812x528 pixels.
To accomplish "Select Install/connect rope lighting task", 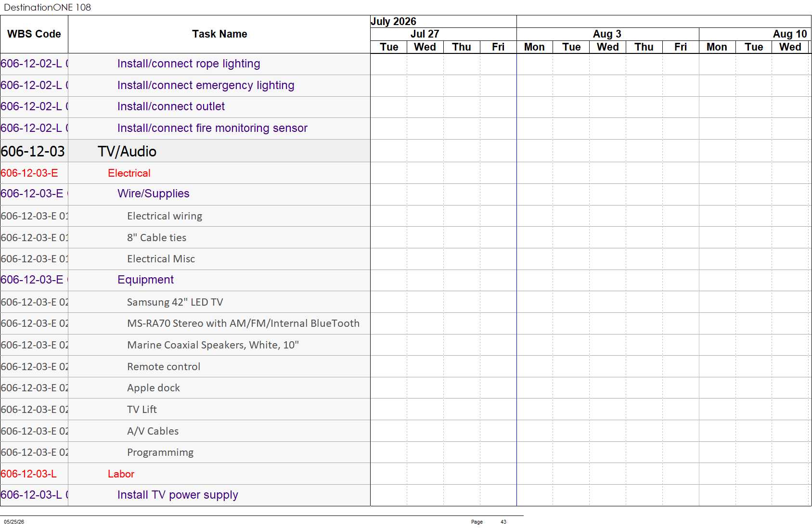I will [x=189, y=64].
